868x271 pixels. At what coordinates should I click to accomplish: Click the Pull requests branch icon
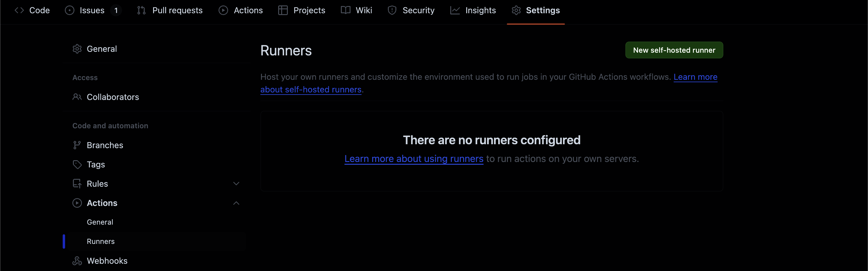tap(141, 11)
